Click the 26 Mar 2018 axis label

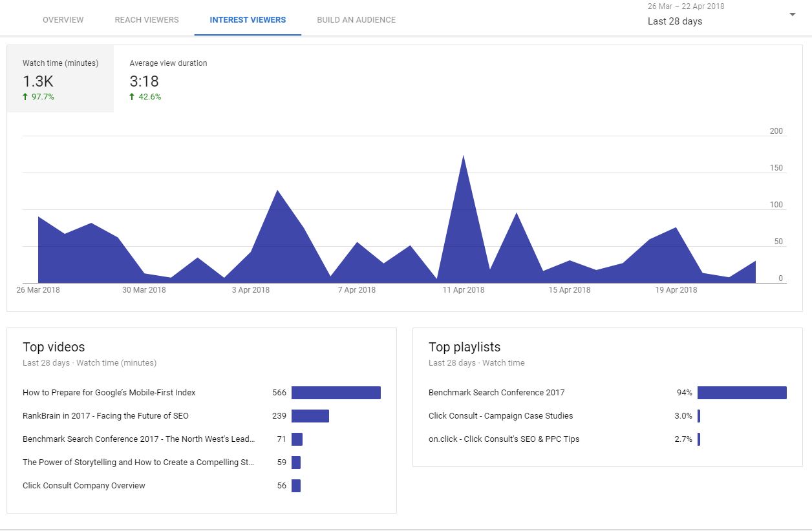tap(38, 290)
